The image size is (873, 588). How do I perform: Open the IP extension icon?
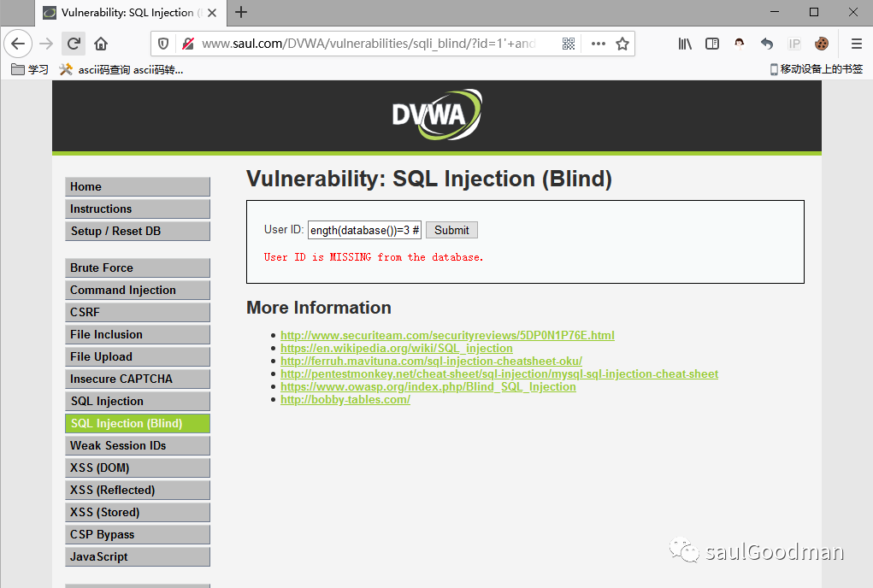[794, 44]
